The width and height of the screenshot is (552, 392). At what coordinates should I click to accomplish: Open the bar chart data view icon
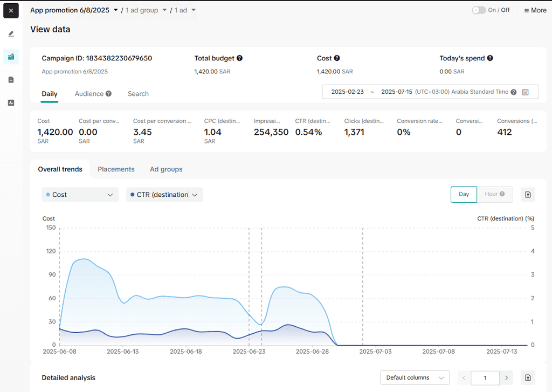[11, 57]
